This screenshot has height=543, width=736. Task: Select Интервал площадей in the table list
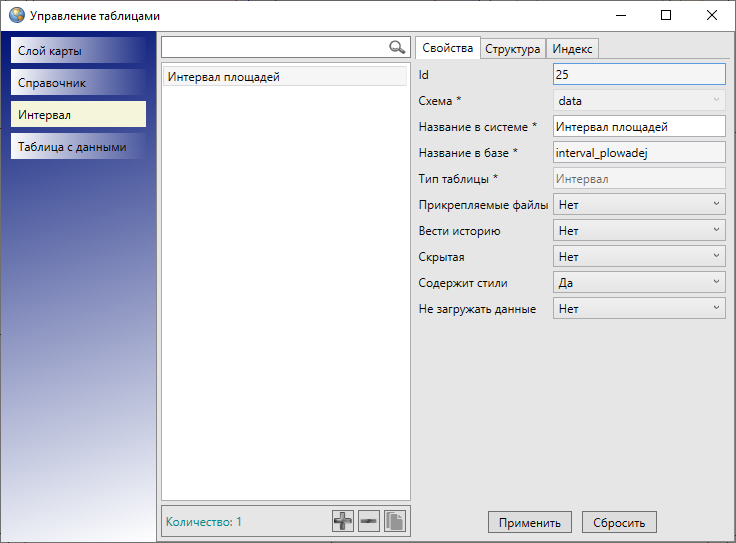pos(284,77)
